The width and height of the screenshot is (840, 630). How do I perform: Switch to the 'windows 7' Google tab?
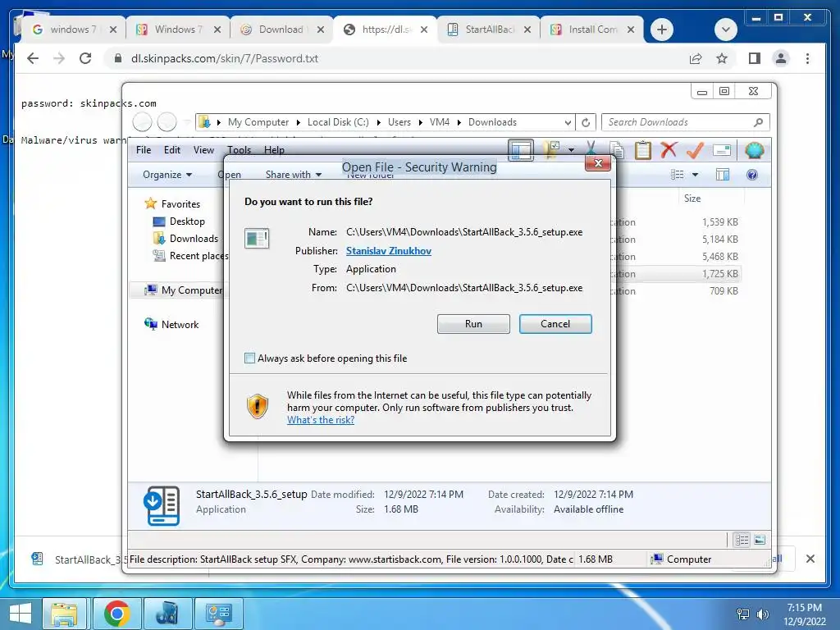point(73,30)
